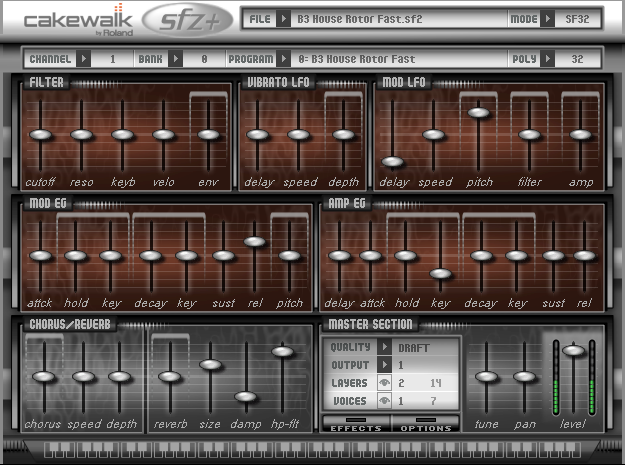Click the reverb hp-flt slider knob

tap(283, 351)
